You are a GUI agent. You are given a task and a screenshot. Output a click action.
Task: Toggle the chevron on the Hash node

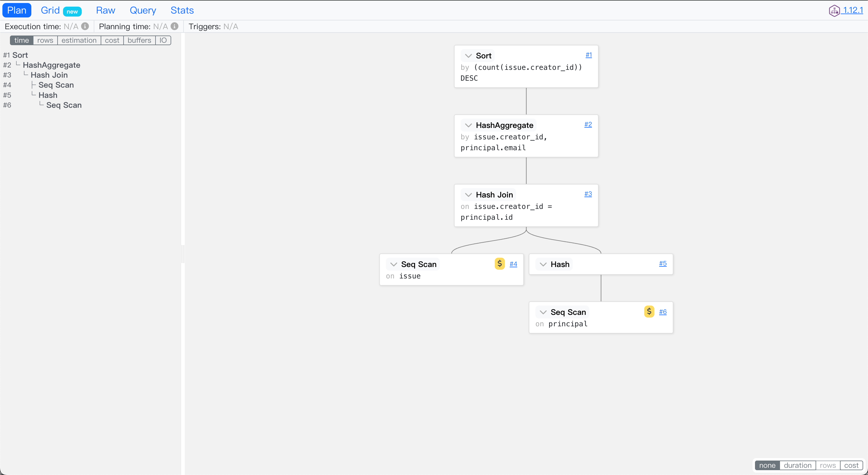click(x=543, y=264)
